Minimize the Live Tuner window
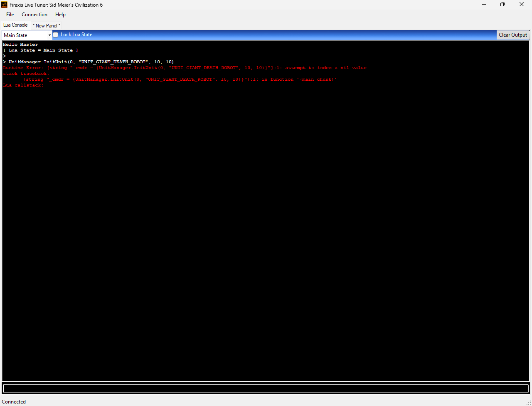This screenshot has width=532, height=406. click(484, 5)
